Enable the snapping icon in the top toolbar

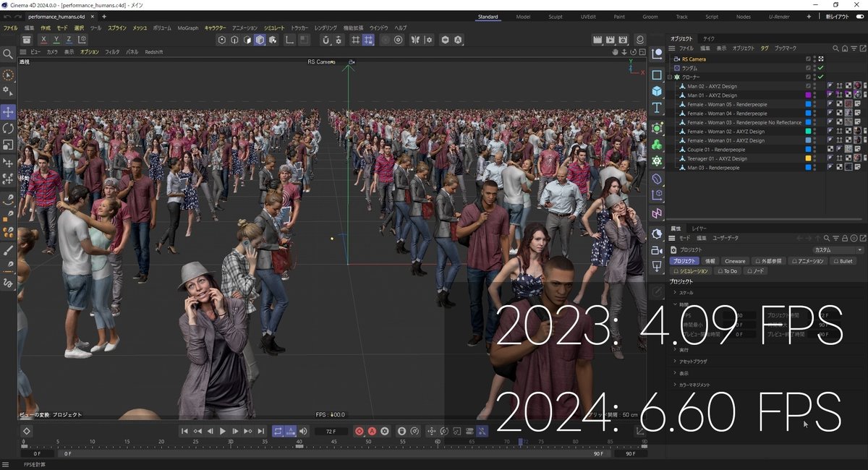367,40
